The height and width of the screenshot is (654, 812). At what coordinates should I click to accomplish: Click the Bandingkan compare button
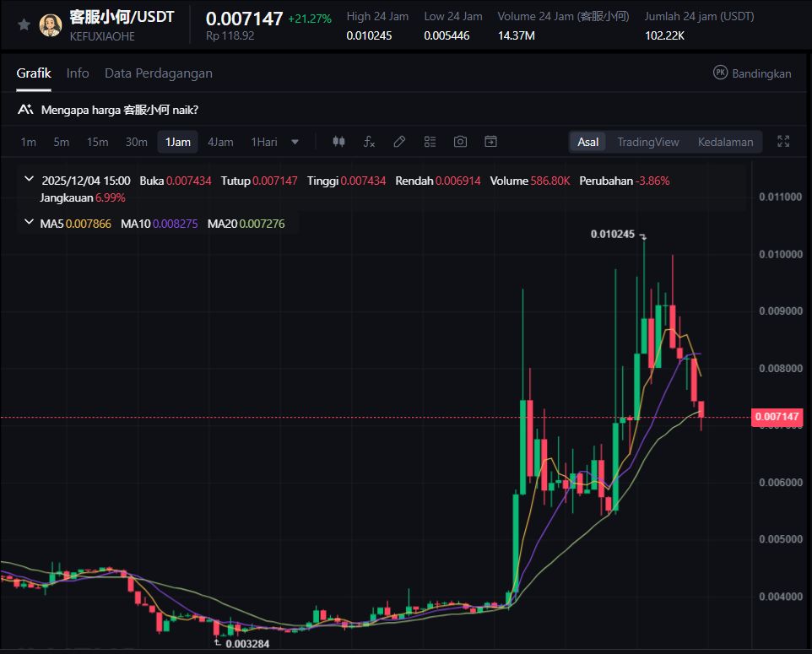[x=752, y=73]
